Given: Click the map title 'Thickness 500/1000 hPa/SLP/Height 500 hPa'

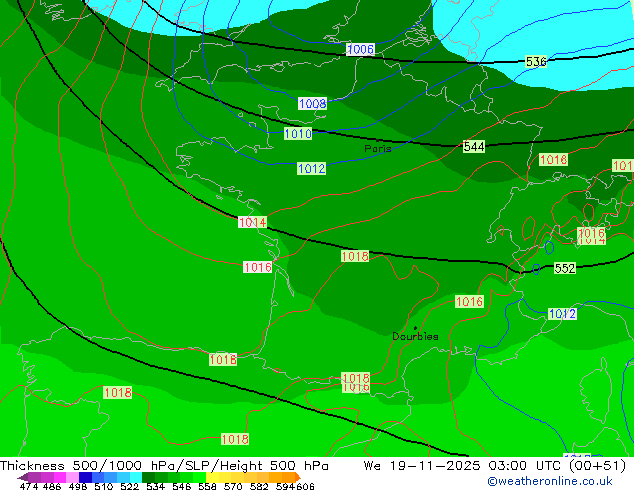Looking at the screenshot, I should point(164,466).
